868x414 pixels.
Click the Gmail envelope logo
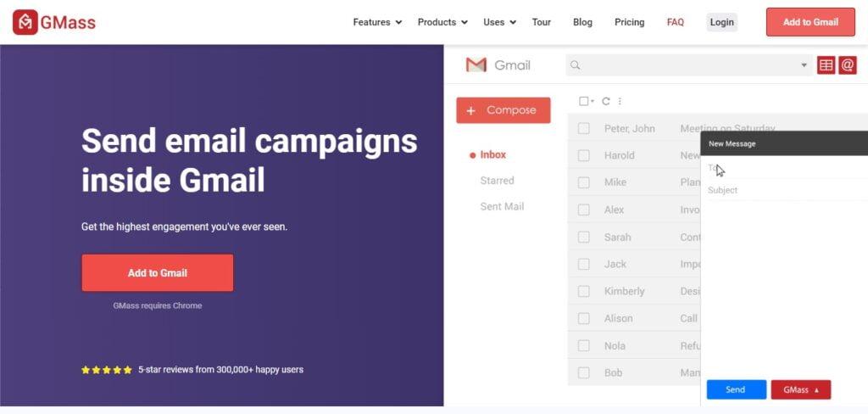pyautogui.click(x=476, y=65)
